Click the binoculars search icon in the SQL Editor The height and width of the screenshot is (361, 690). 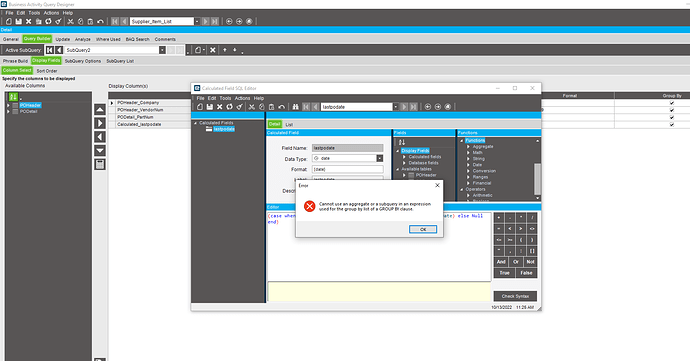click(x=295, y=107)
